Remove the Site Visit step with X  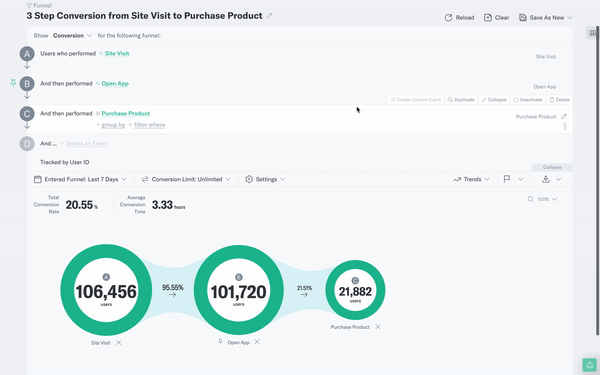(x=119, y=342)
